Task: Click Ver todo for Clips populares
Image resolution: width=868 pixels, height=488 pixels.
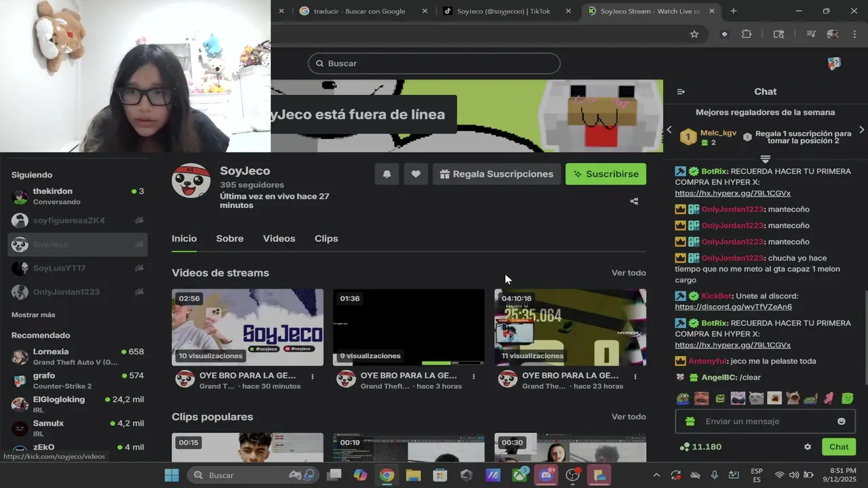Action: pyautogui.click(x=629, y=417)
